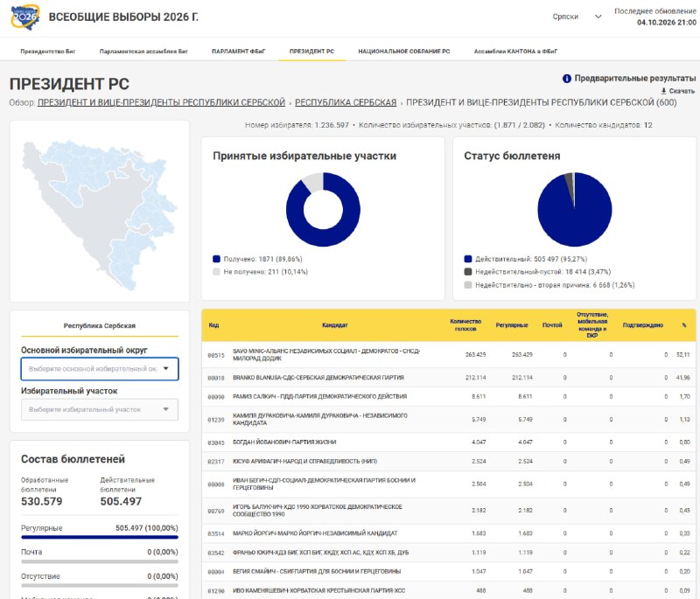Follow the РЕСПУБЛИКА СЕРБСКАЯ breadcrumb link

click(x=346, y=102)
